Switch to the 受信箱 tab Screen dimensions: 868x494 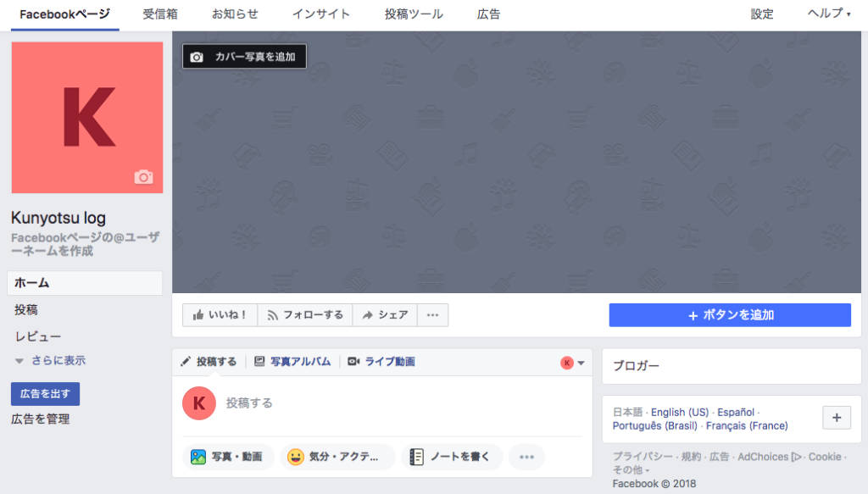[160, 14]
